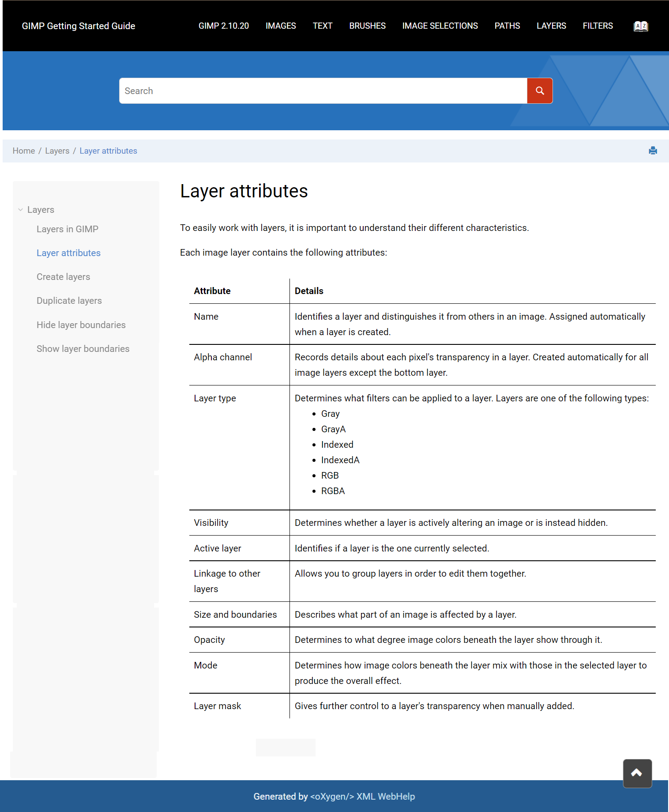Click the Indexed list item
Image resolution: width=669 pixels, height=812 pixels.
[x=337, y=445]
